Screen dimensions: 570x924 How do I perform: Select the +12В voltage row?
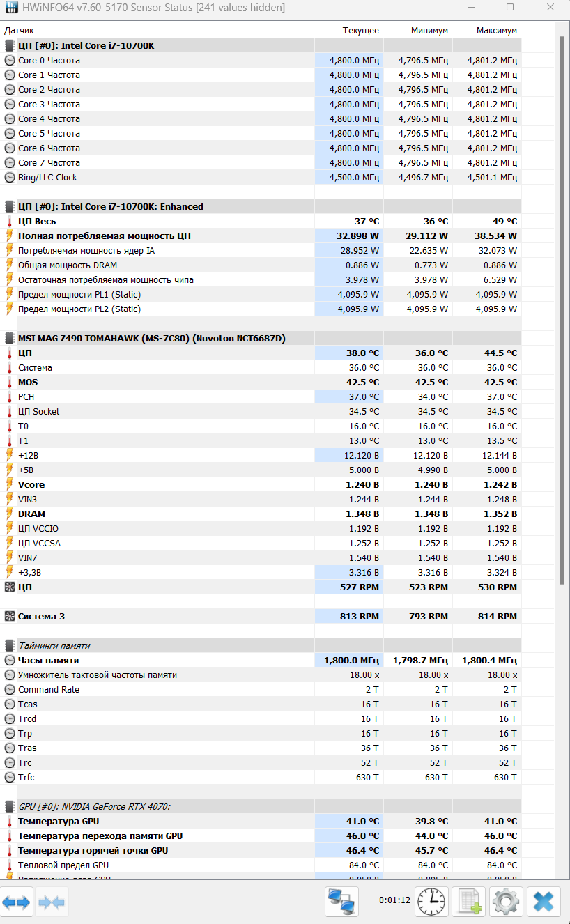pos(261,456)
